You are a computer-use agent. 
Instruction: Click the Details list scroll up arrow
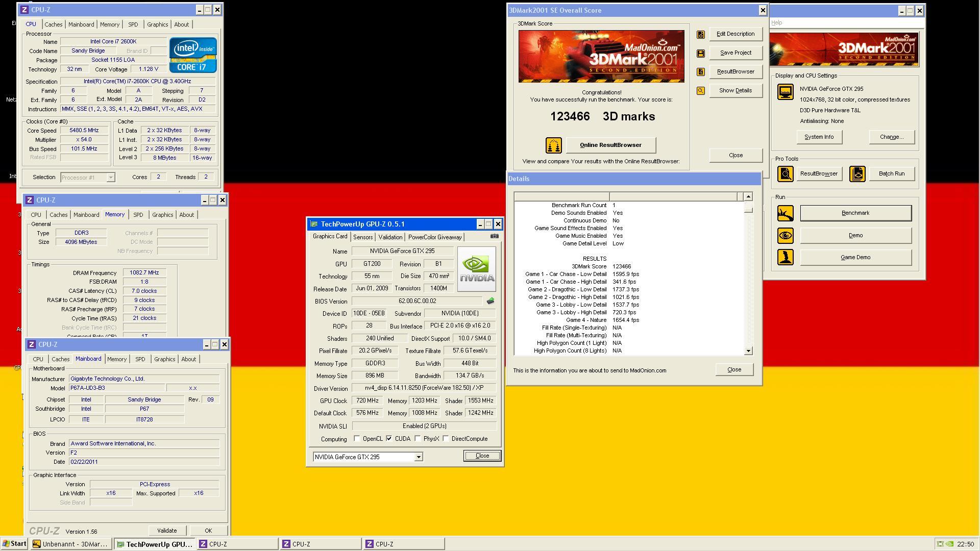coord(748,197)
